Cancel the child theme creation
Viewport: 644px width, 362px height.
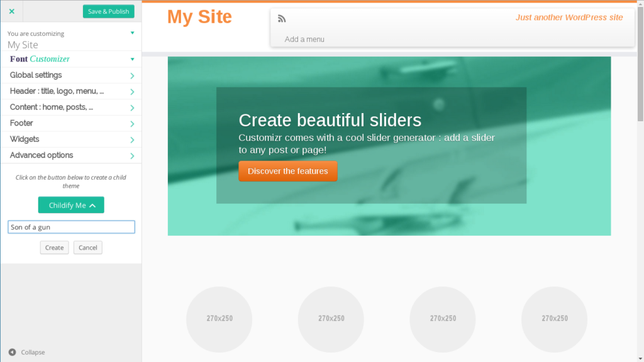(x=88, y=248)
